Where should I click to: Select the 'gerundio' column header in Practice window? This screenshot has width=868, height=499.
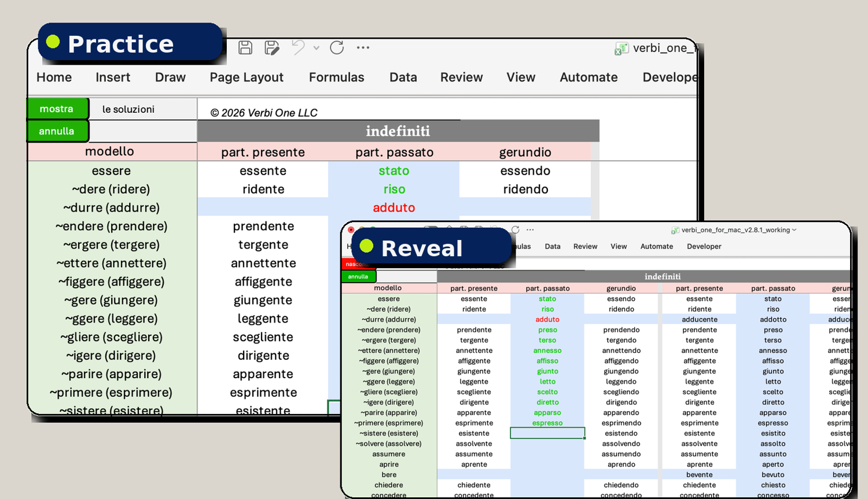(525, 152)
